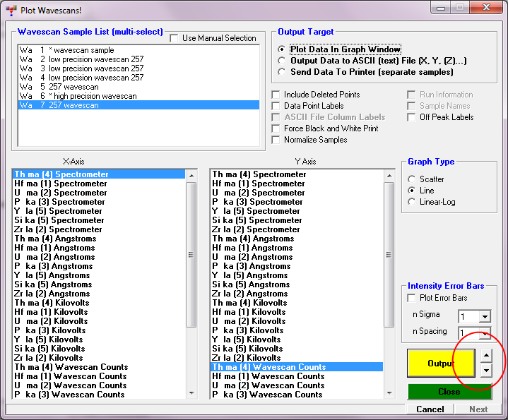Screen dimensions: 508x420
Task: Click the down arrow spinner beside Output
Action: (486, 370)
